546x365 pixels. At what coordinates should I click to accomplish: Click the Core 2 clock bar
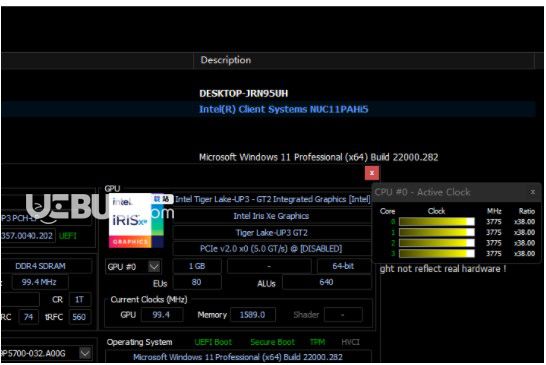437,243
